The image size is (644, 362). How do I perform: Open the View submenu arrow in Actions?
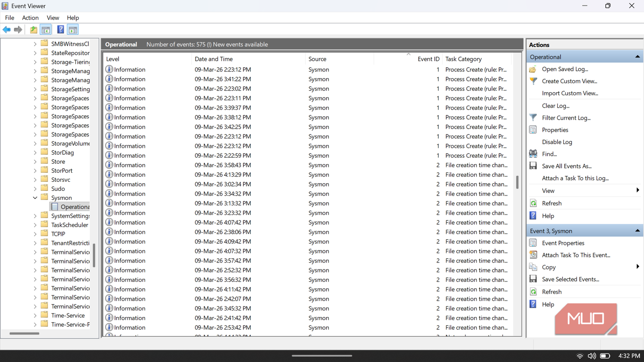point(638,190)
